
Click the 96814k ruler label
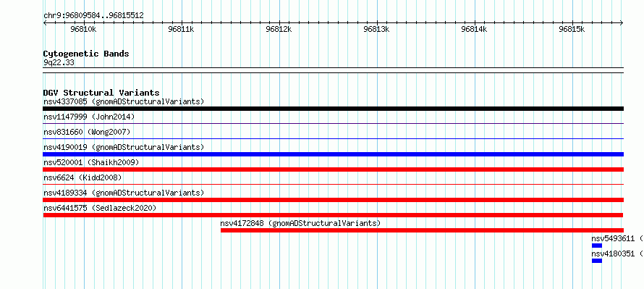click(475, 29)
